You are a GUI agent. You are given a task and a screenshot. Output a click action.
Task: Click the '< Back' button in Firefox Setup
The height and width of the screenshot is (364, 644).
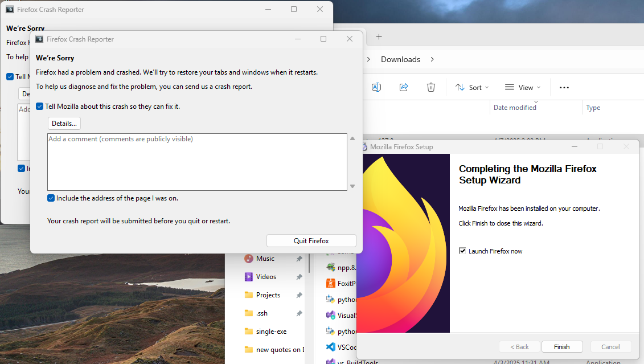click(x=519, y=347)
